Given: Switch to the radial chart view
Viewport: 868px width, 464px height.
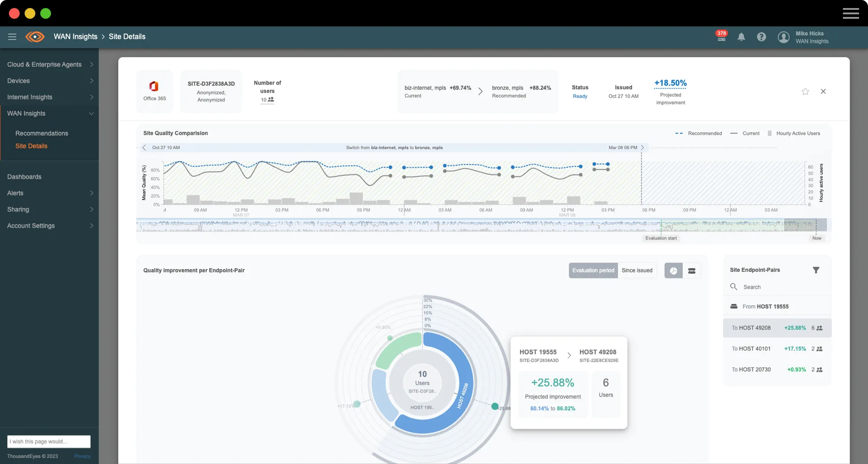Looking at the screenshot, I should click(673, 271).
